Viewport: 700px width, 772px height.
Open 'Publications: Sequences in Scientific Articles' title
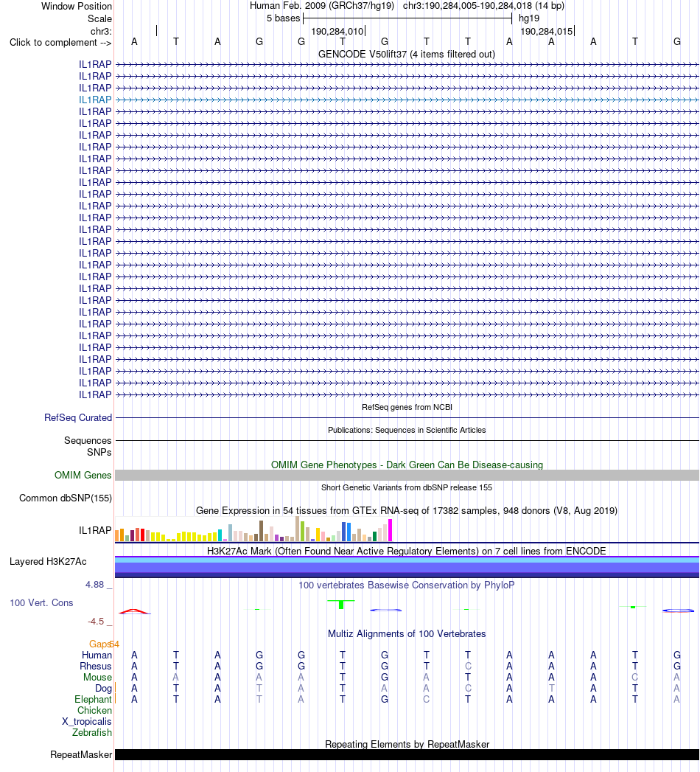point(407,430)
